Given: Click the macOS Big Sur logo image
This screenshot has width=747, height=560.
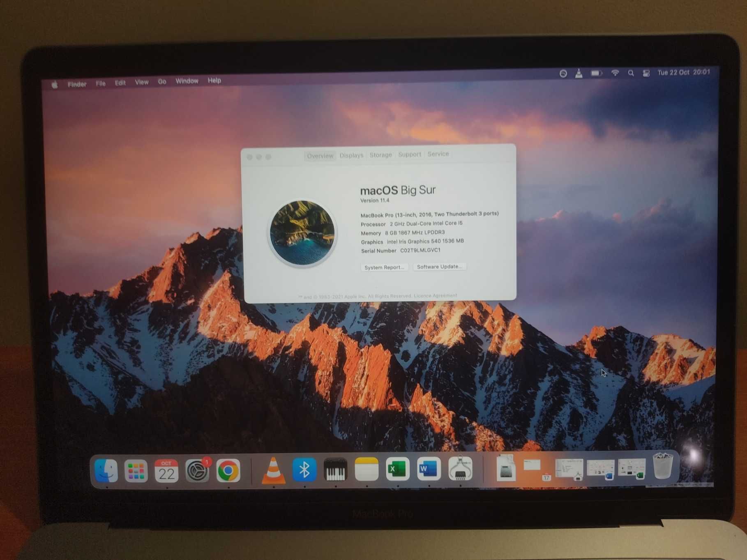Looking at the screenshot, I should 302,233.
